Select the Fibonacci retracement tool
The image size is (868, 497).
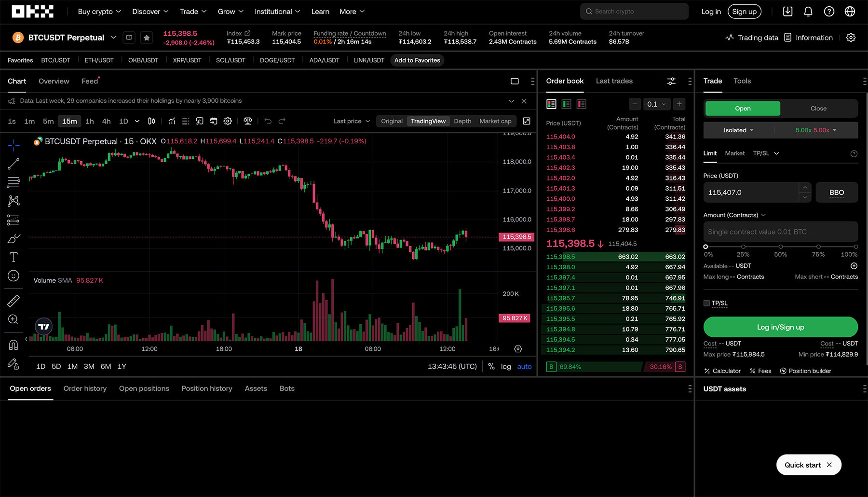13,182
